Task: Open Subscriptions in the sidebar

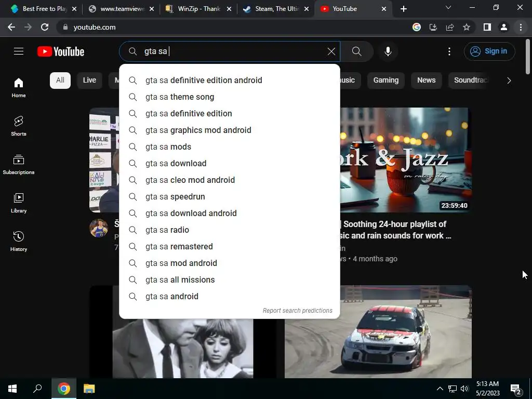Action: pos(19,164)
